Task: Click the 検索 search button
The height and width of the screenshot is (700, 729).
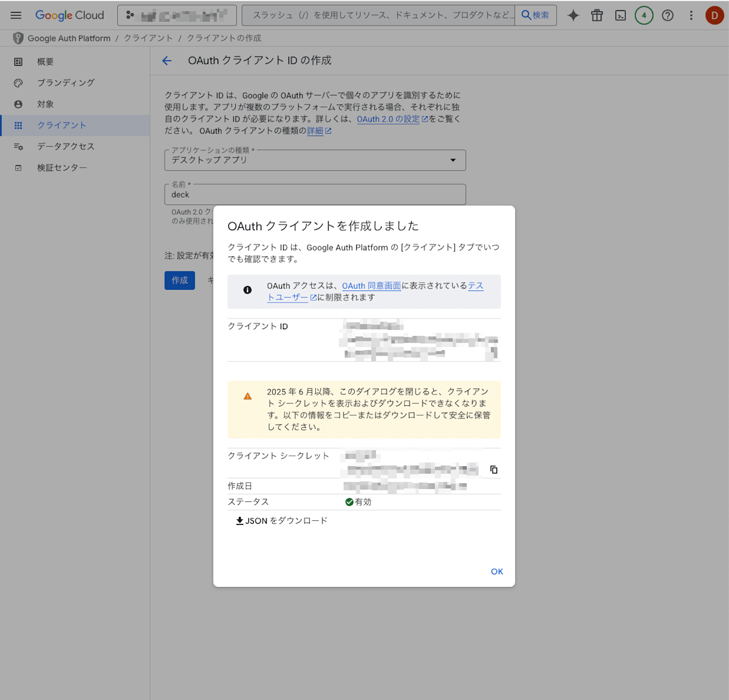Action: pyautogui.click(x=536, y=15)
